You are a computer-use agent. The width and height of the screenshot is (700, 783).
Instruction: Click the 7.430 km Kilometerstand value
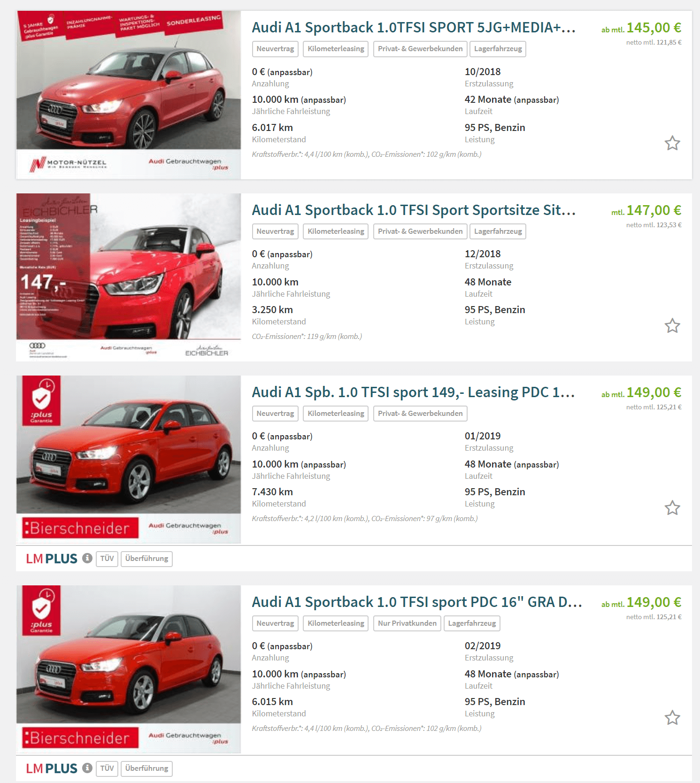pyautogui.click(x=272, y=492)
